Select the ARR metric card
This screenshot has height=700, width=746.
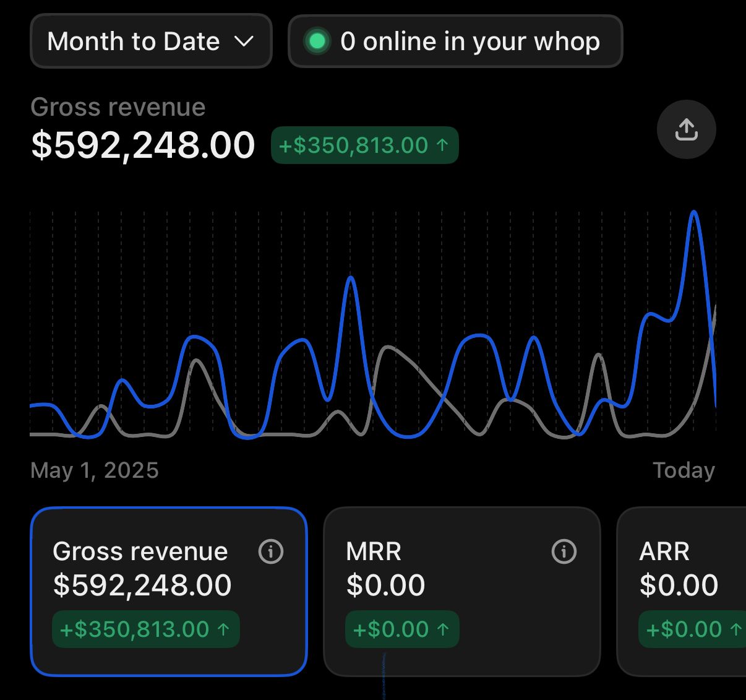pyautogui.click(x=682, y=591)
